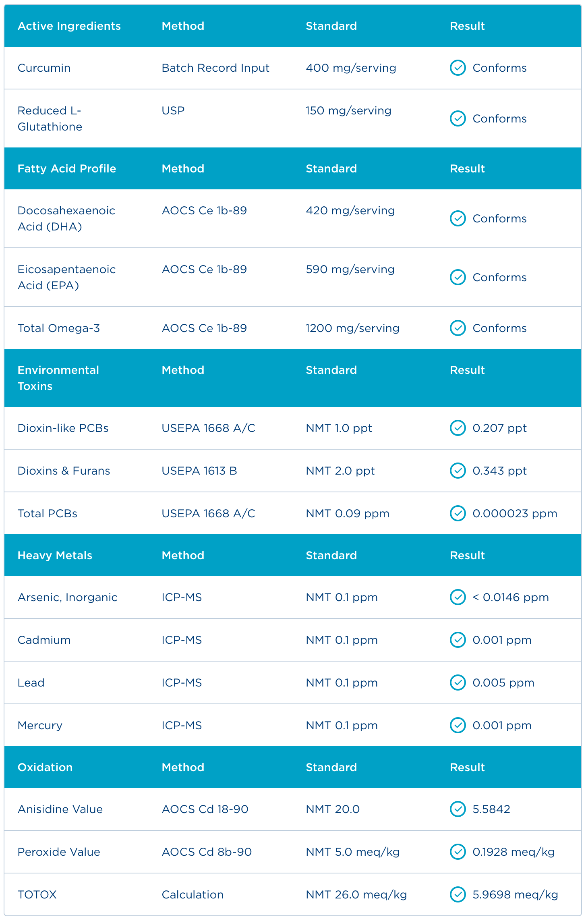Click the checkmark next to DHA Conforms result
The height and width of the screenshot is (919, 588).
[458, 218]
